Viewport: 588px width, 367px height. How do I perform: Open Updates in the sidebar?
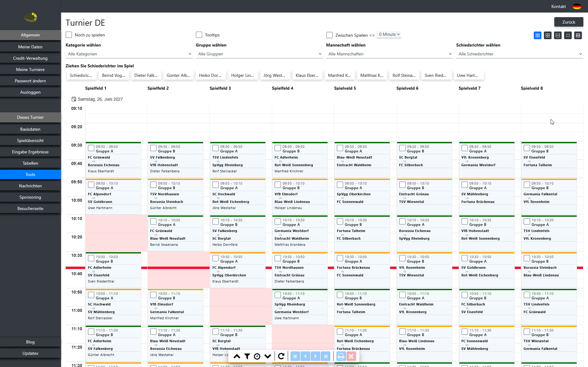(30, 353)
